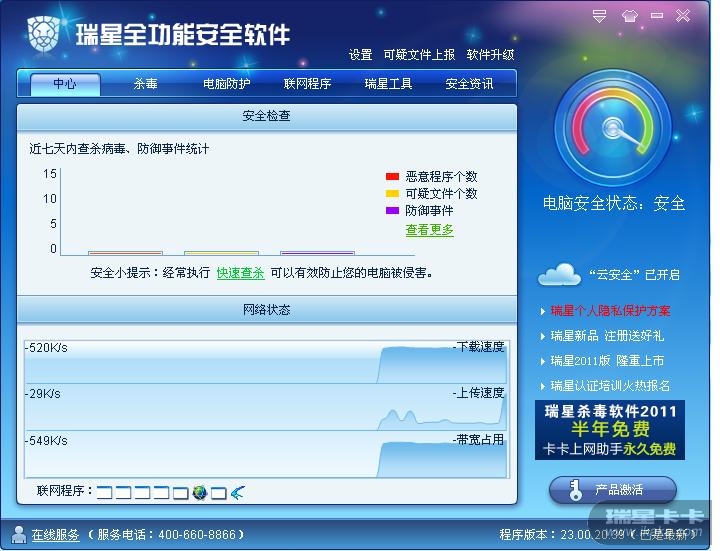The image size is (720, 551).
Task: Switch to the 杀毒 tab
Action: click(146, 84)
